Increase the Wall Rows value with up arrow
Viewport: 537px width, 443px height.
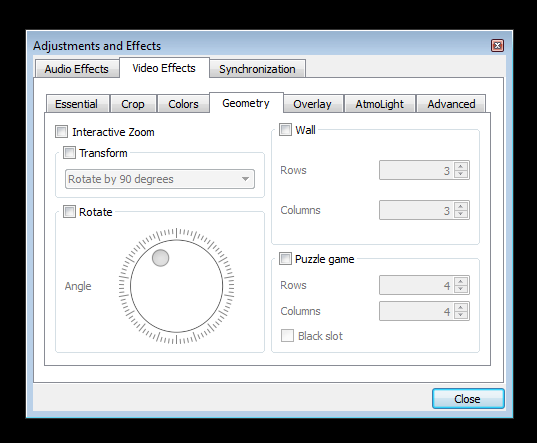461,166
